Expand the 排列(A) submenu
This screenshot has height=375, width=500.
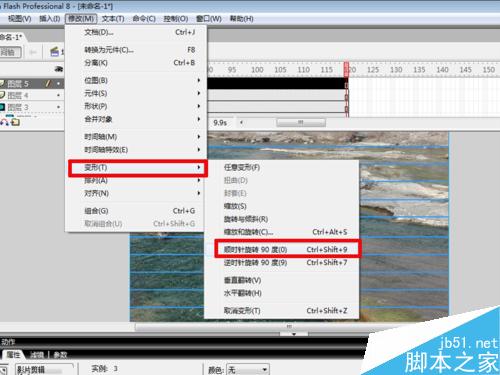point(199,180)
